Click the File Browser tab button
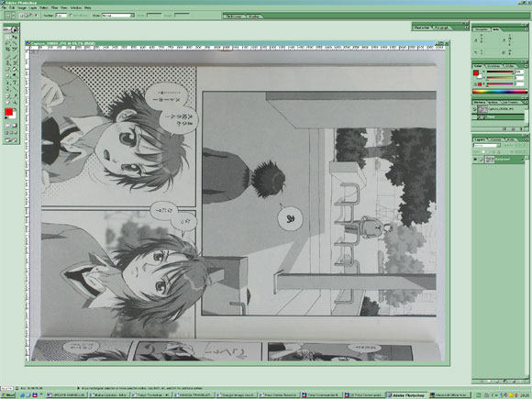 pyautogui.click(x=234, y=16)
